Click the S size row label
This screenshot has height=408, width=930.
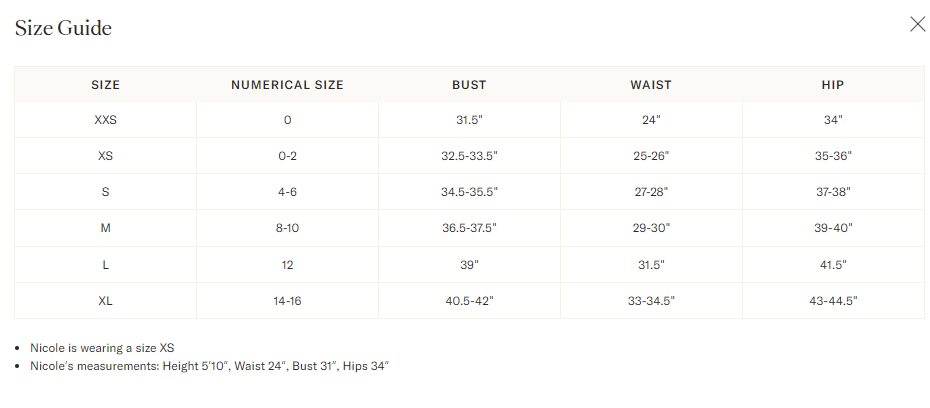click(106, 192)
